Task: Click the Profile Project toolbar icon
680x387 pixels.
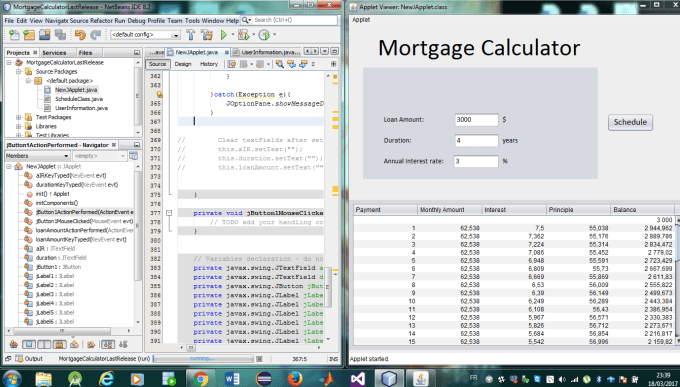Action: pos(264,35)
